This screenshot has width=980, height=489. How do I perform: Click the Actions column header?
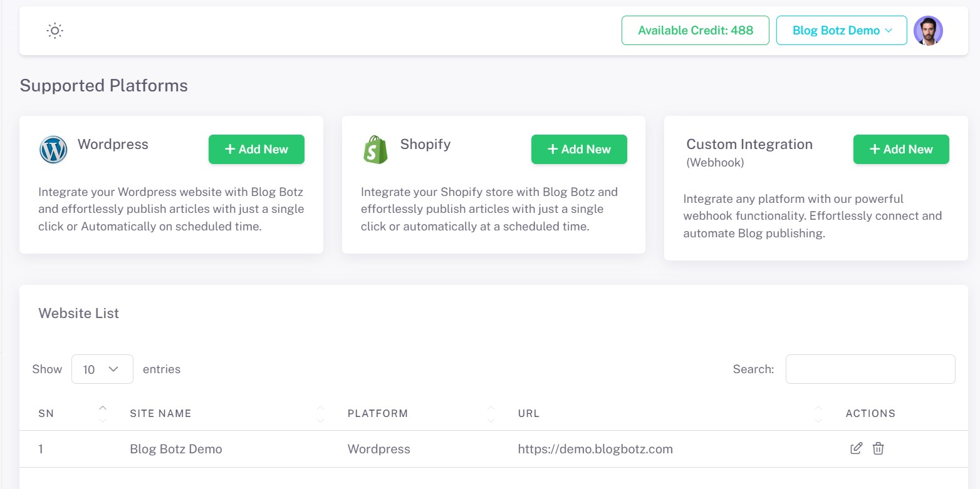(870, 413)
